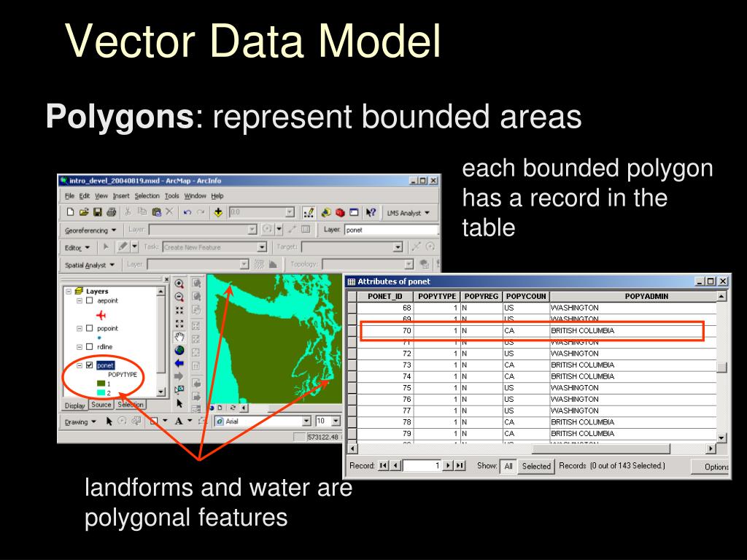
Task: Open the Spatial Analyst dropdown menu
Action: (90, 265)
